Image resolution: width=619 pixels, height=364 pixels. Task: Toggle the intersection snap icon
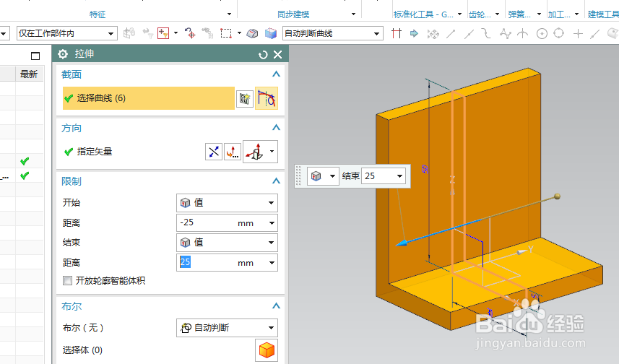[x=523, y=33]
